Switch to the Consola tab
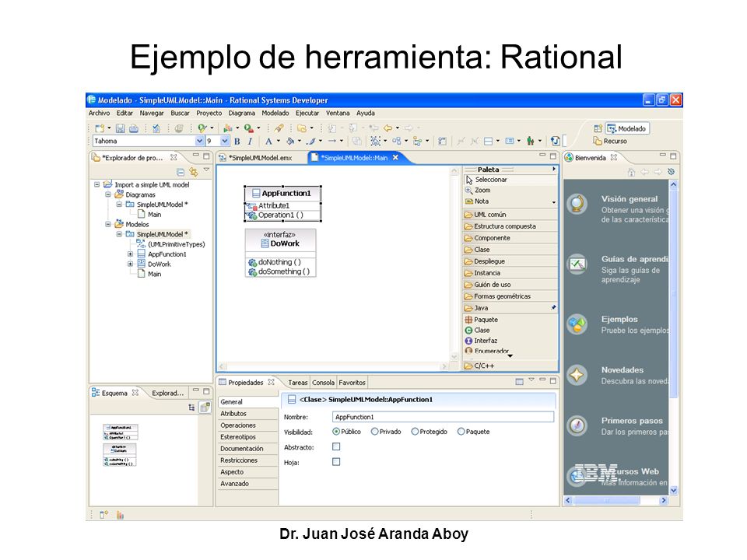 click(323, 383)
